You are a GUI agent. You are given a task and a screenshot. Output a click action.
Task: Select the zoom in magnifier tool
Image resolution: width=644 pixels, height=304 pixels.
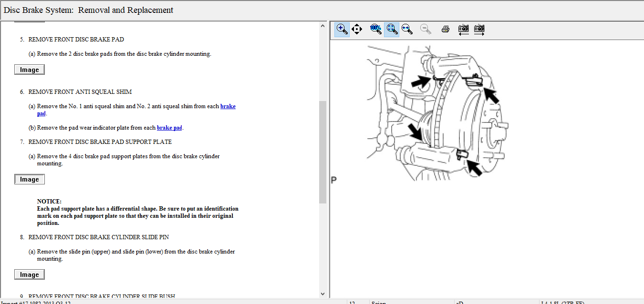click(342, 29)
